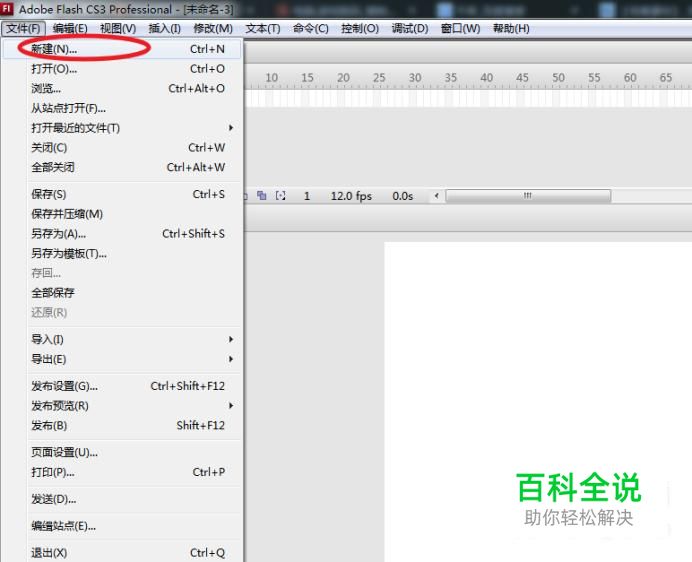Open the 视图(V) menu
692x562 pixels.
(118, 29)
